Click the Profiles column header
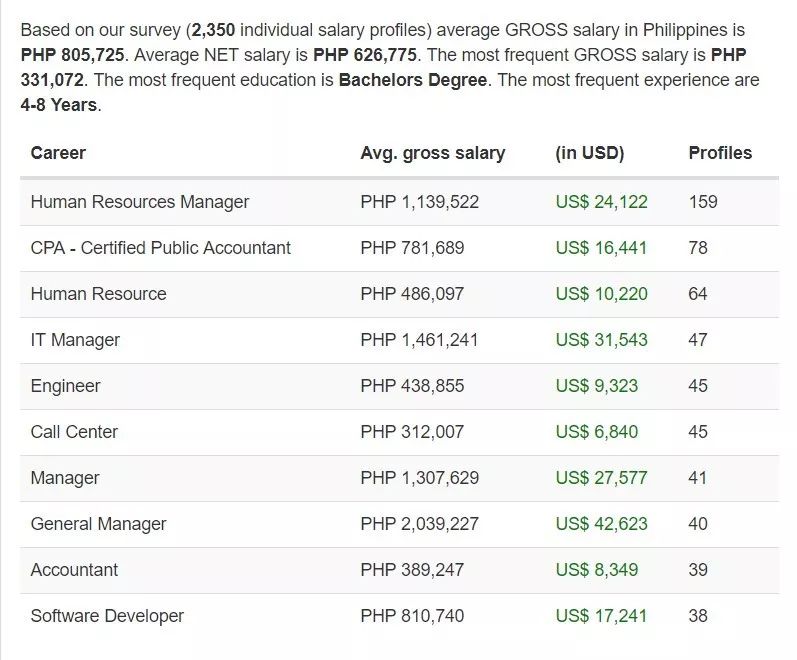 point(720,153)
